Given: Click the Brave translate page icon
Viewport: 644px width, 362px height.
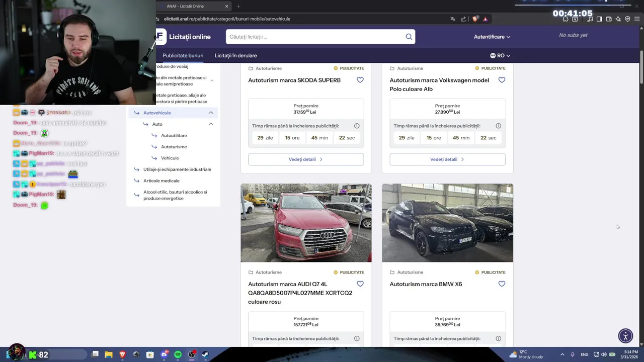Looking at the screenshot, I should 453,19.
